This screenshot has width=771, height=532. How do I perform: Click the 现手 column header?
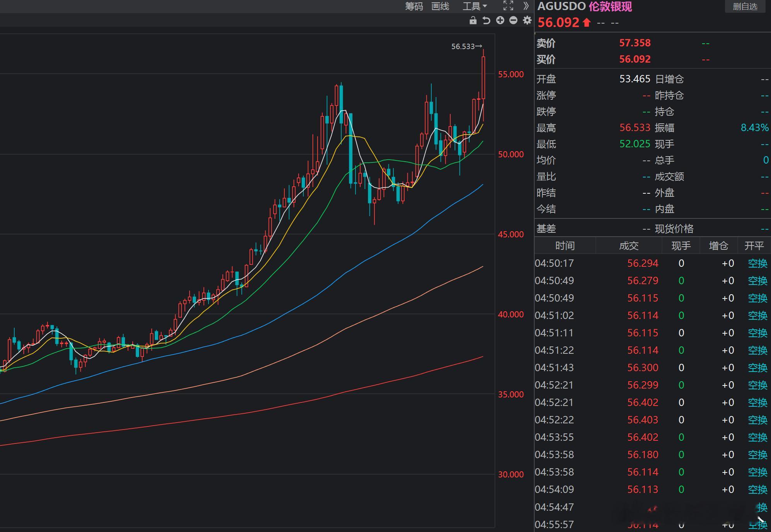click(x=681, y=246)
